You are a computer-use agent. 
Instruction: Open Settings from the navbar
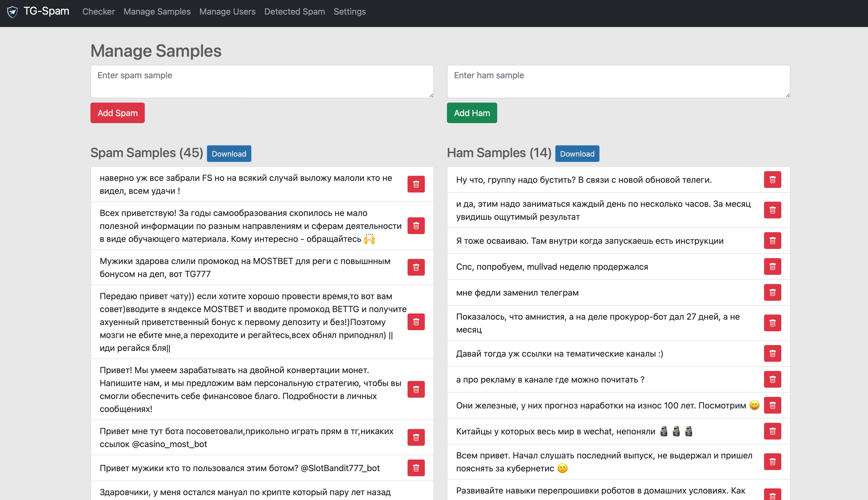pyautogui.click(x=349, y=12)
